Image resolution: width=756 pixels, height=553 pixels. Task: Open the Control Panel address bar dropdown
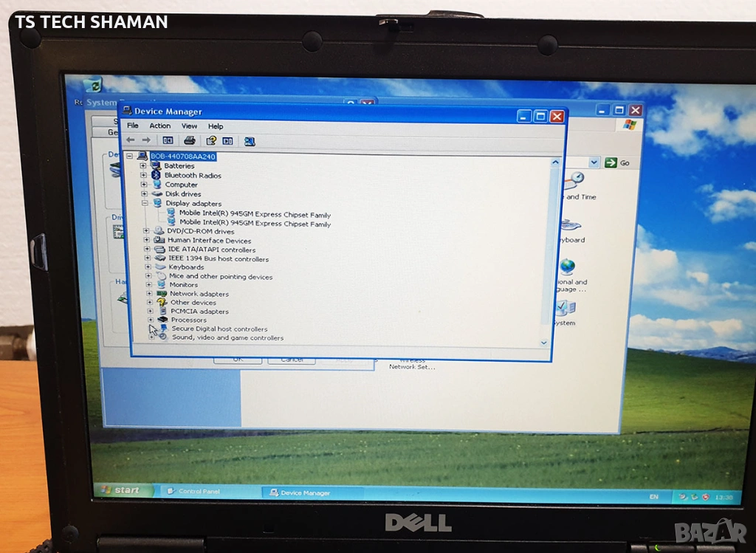pos(594,162)
